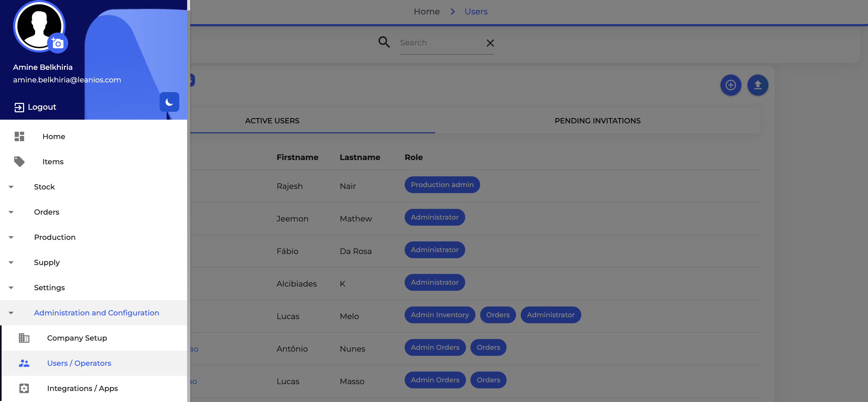Click the Company Setup building icon
The width and height of the screenshot is (868, 402).
[x=24, y=338]
